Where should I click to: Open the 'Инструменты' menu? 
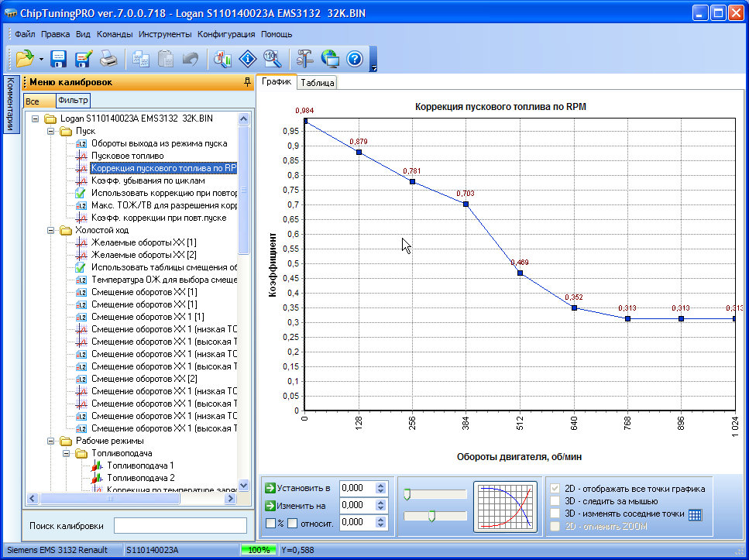[x=165, y=34]
